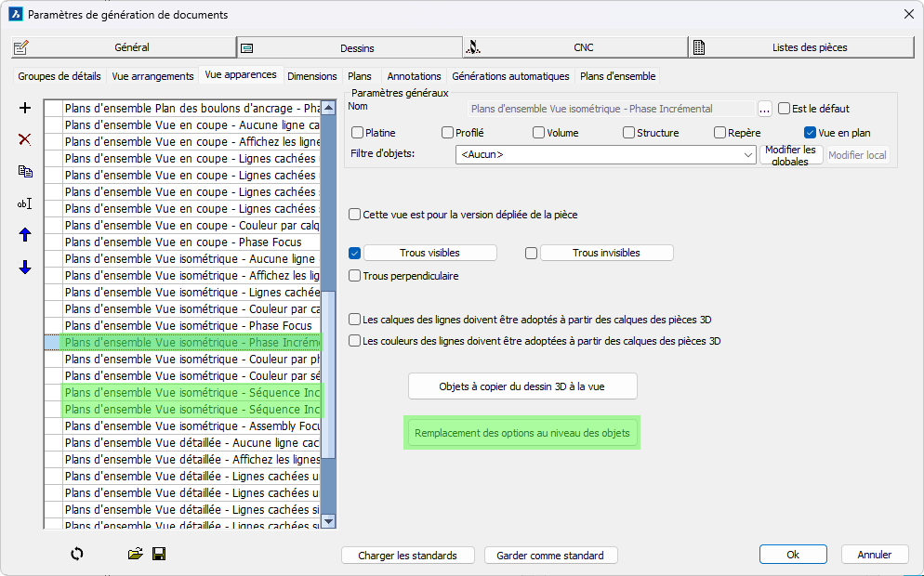Check the Est le défaut option
The width and height of the screenshot is (924, 576).
pyautogui.click(x=784, y=109)
